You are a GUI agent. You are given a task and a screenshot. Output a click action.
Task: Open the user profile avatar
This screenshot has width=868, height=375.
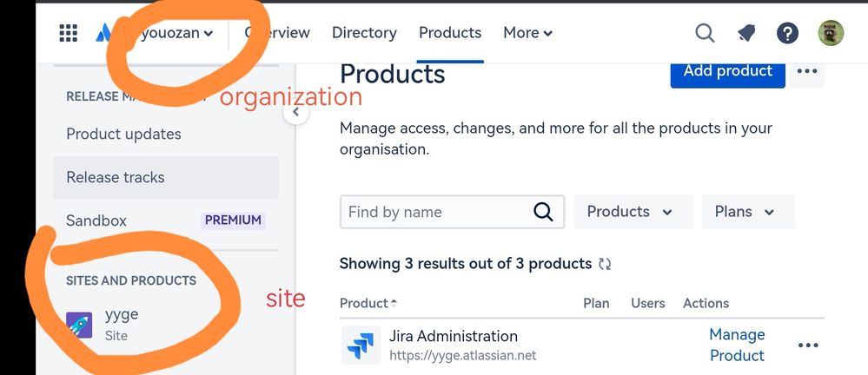coord(831,33)
